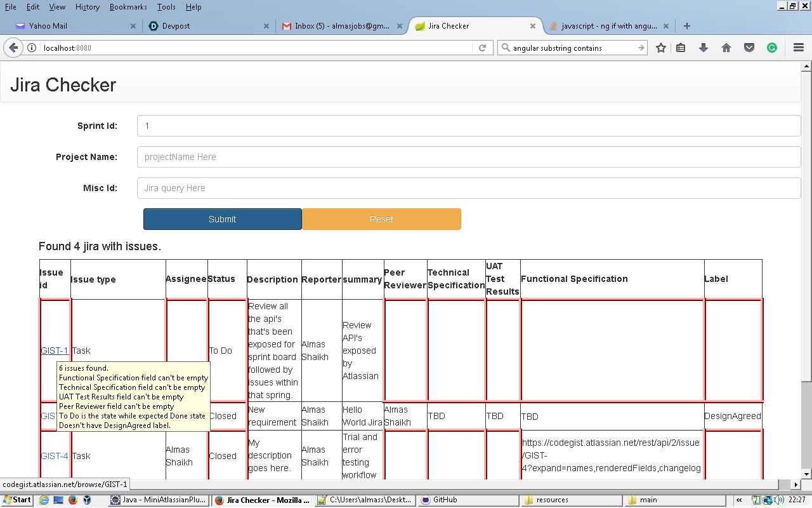The image size is (812, 508).
Task: Click the 'Hello World Jira' summary cell
Action: point(362,416)
